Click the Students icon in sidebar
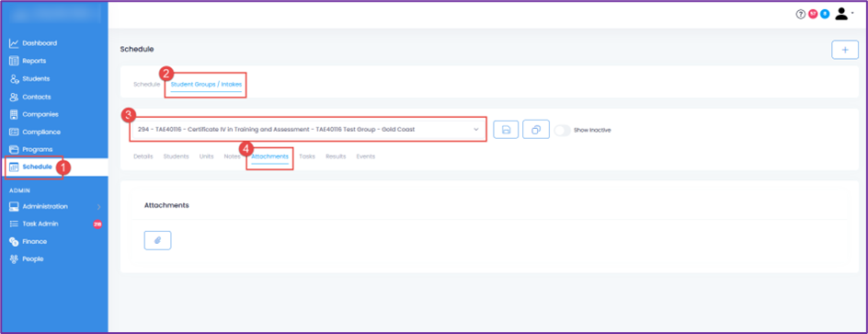 click(x=15, y=78)
